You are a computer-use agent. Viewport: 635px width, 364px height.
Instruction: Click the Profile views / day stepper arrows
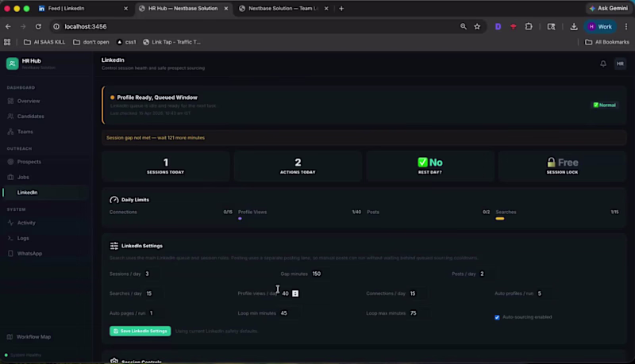pos(295,293)
